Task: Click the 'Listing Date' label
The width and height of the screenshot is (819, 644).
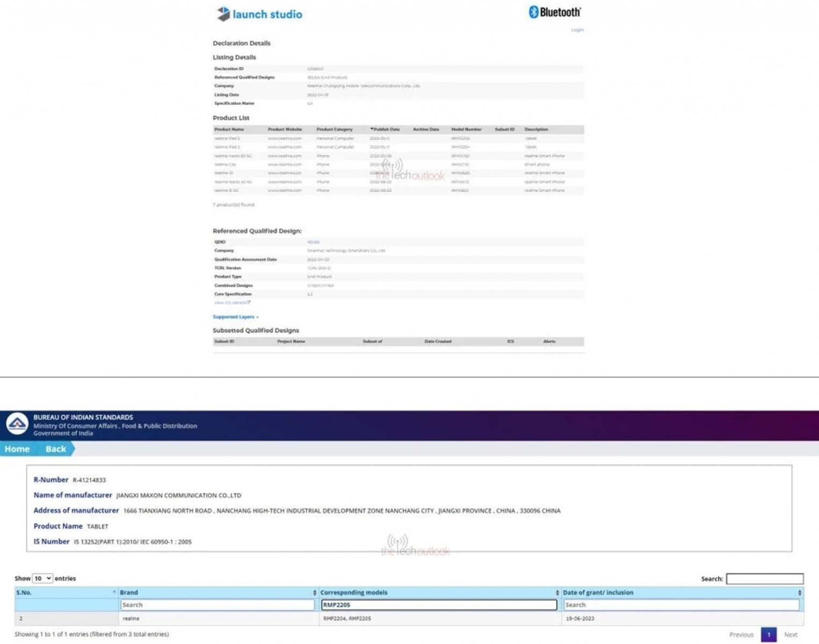Action: tap(227, 94)
